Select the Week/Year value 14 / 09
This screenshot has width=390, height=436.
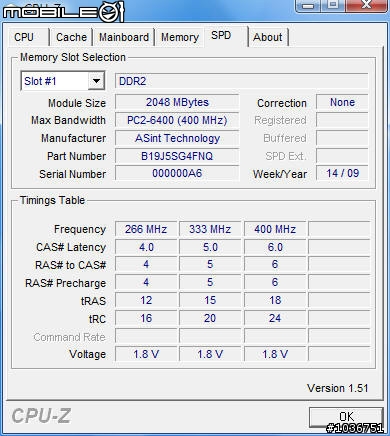[342, 173]
